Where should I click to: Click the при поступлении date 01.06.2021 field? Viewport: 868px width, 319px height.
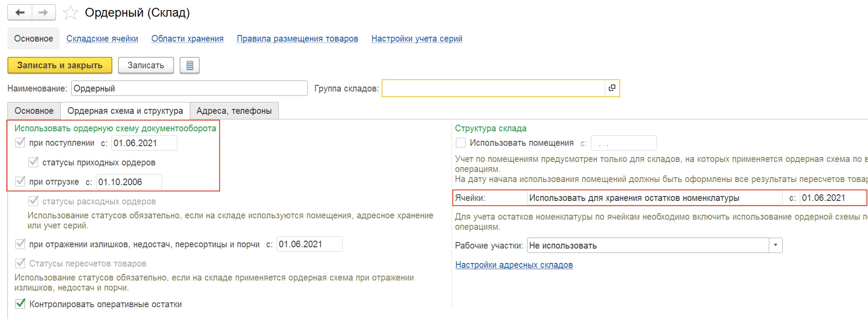(x=144, y=143)
